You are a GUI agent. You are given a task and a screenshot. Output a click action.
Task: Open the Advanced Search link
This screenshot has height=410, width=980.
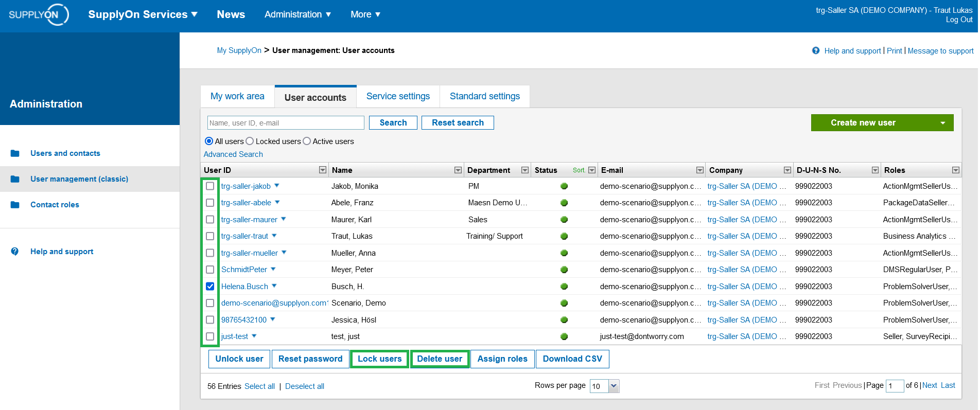pos(233,154)
